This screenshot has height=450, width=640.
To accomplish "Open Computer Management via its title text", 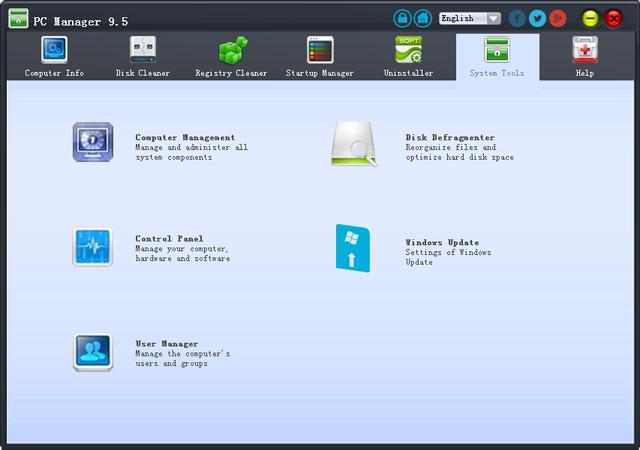I will (x=185, y=138).
